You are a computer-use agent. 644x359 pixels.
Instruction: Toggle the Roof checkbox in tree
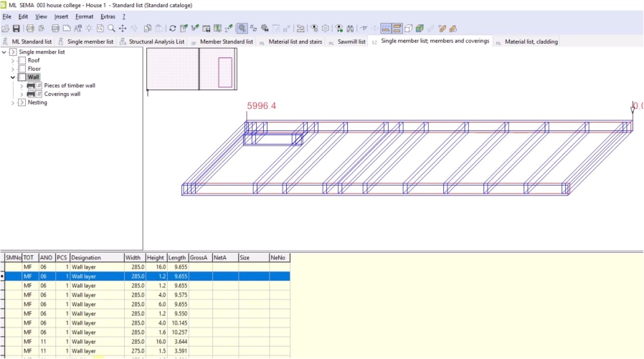[22, 60]
